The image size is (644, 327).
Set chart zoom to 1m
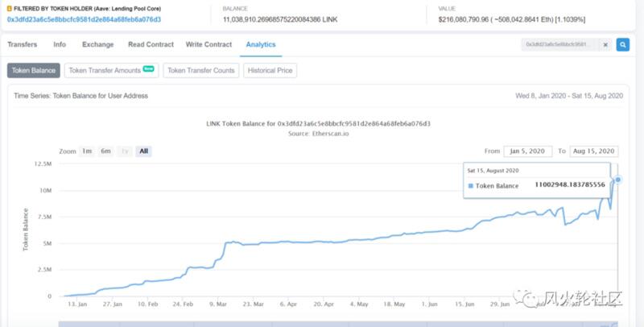pyautogui.click(x=87, y=151)
